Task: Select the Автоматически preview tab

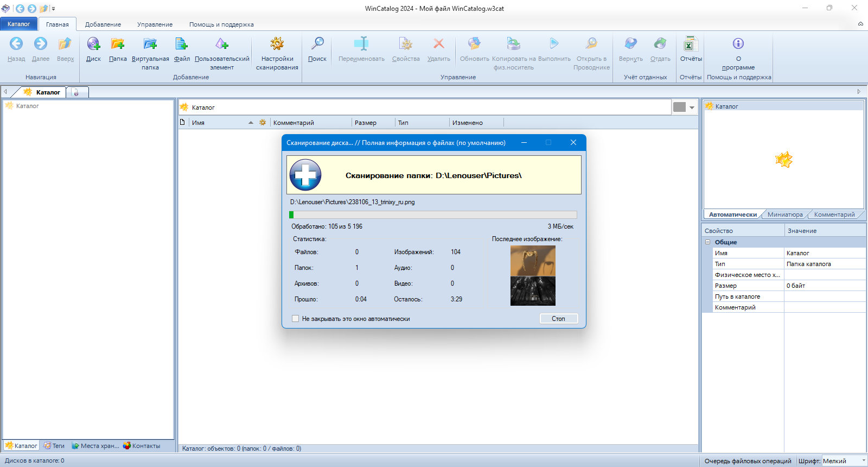Action: [x=732, y=214]
